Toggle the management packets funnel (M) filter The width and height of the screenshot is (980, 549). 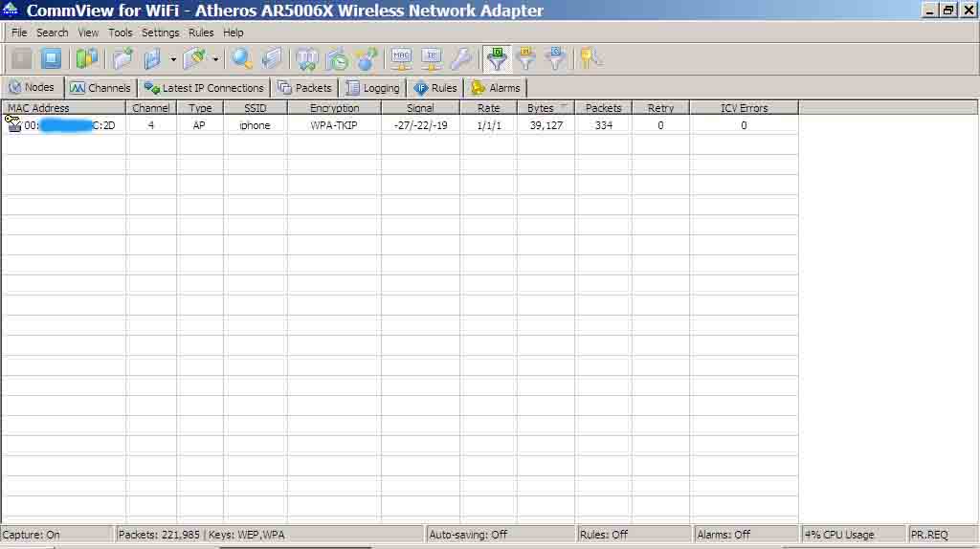tap(526, 58)
